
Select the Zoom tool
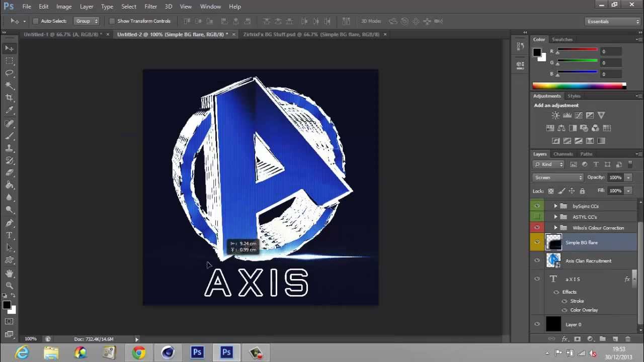click(10, 286)
